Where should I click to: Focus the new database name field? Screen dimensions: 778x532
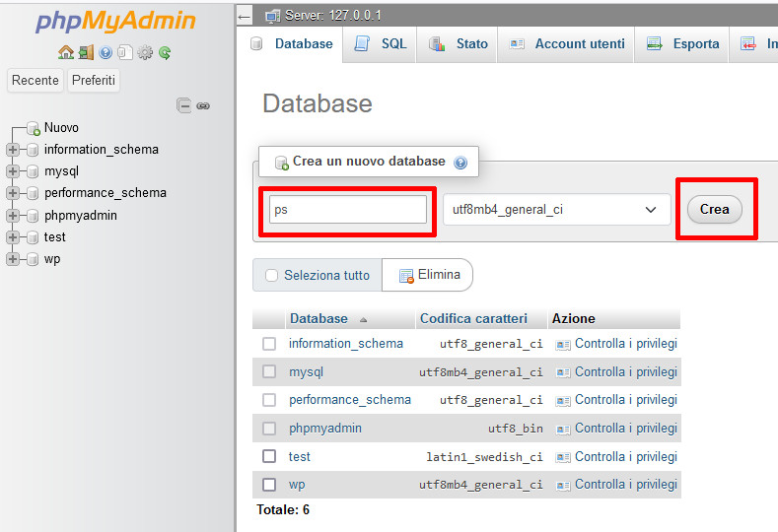(348, 210)
